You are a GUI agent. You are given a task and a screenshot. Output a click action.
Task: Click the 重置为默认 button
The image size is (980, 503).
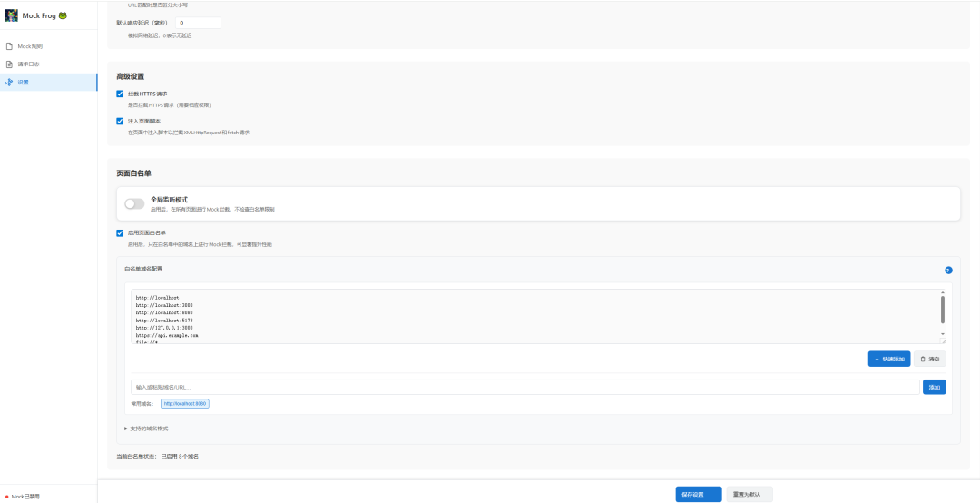[x=750, y=494]
